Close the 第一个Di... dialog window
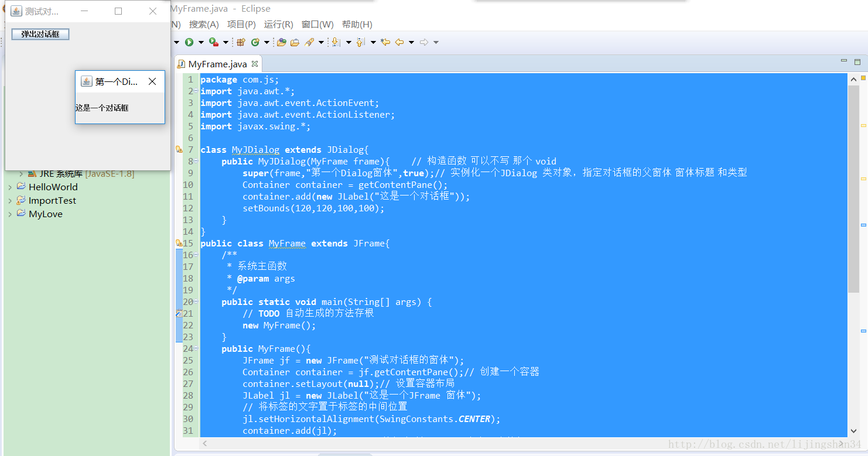Screen dimensions: 868x456 point(152,82)
